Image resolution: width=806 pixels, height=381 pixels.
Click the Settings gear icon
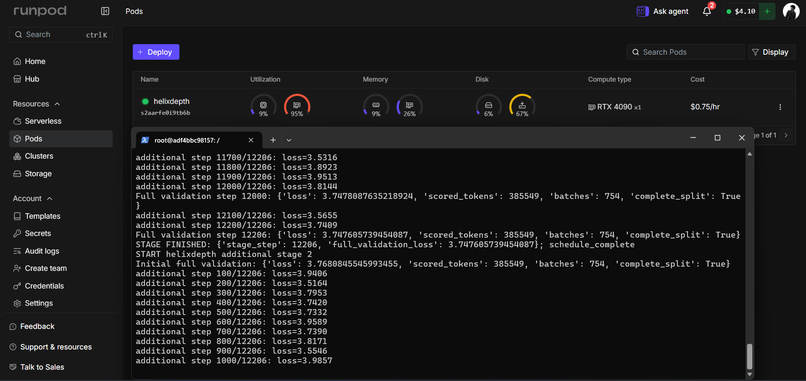(17, 303)
